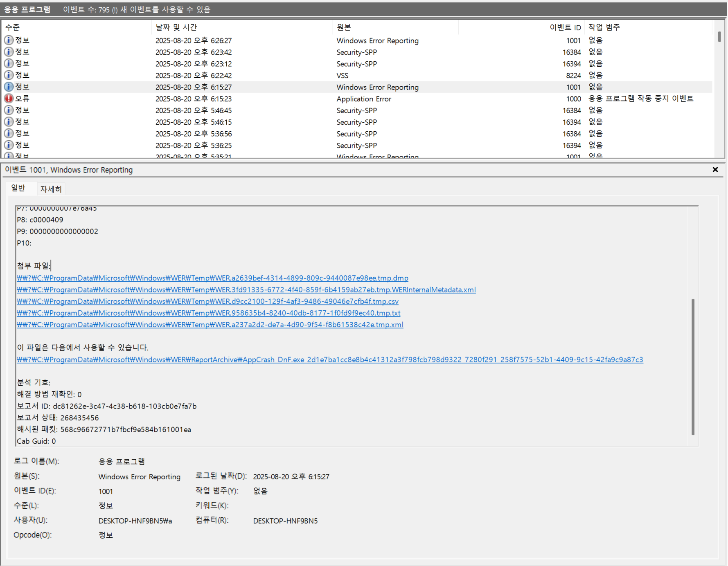
Task: Click Windows Error Reporting source on the 6:26:27 row
Action: [x=377, y=40]
